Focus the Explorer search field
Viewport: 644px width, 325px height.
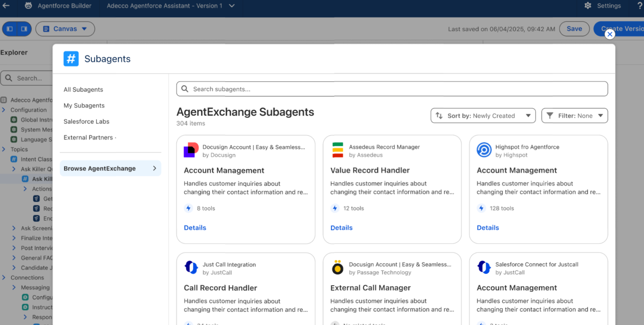[x=27, y=78]
